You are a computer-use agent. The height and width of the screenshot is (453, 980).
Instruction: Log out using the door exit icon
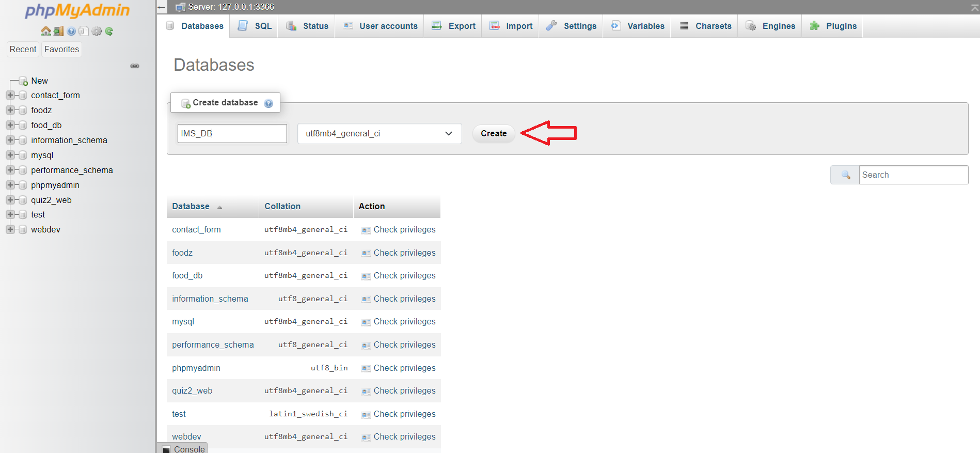[58, 31]
